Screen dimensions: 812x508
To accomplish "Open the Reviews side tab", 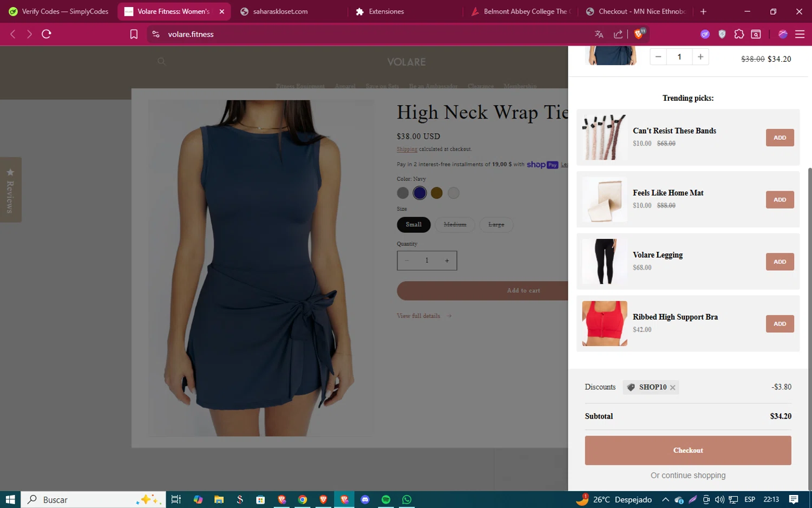I will [10, 190].
